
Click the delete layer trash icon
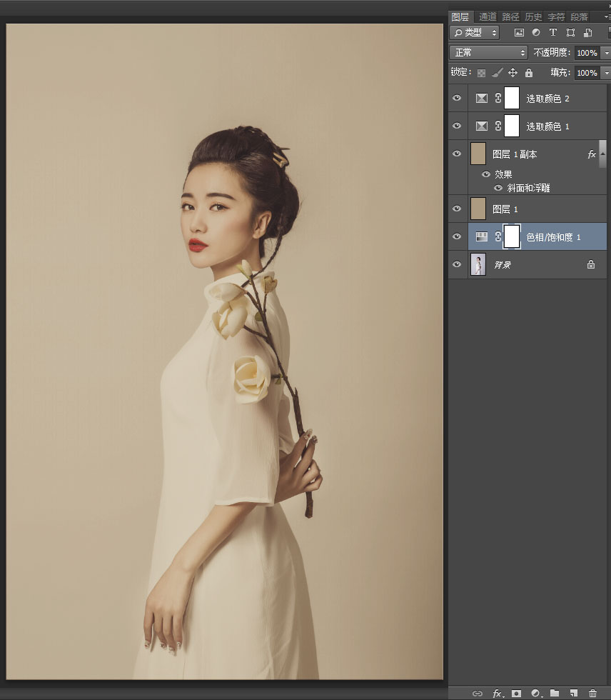pos(592,694)
